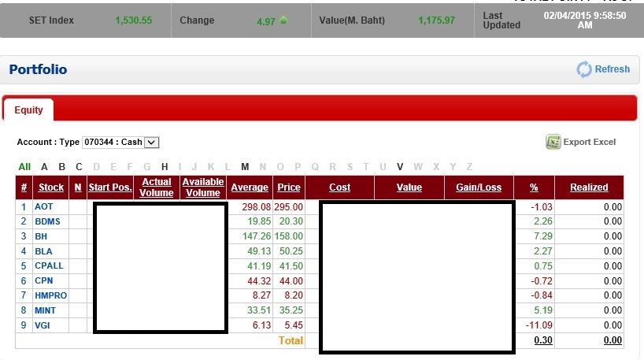Sort by Start Pos. column header
This screenshot has width=644, height=360.
pyautogui.click(x=110, y=187)
